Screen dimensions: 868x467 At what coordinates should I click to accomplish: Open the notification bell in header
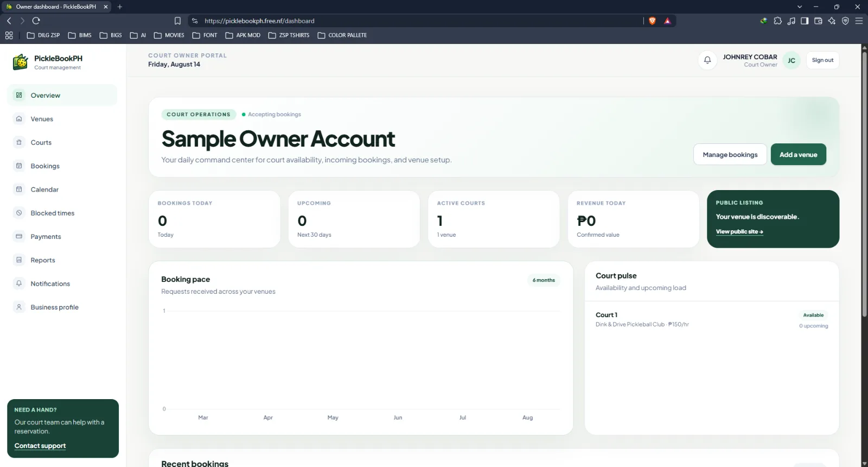tap(707, 60)
